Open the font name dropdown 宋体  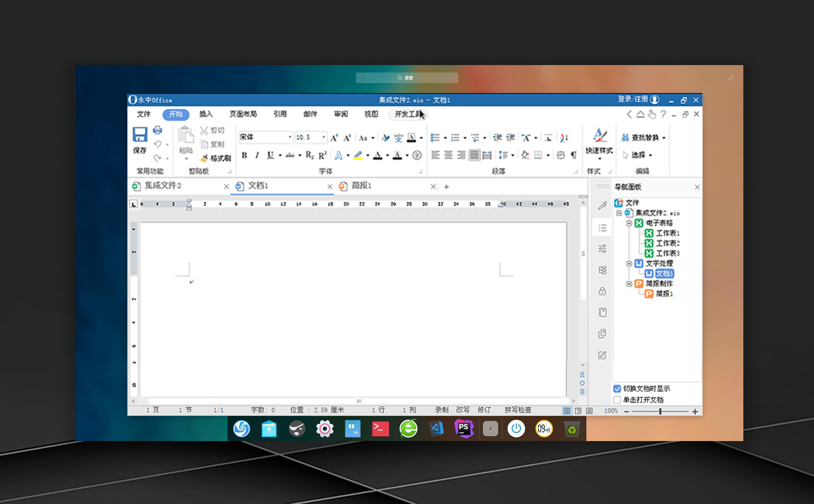[x=290, y=137]
